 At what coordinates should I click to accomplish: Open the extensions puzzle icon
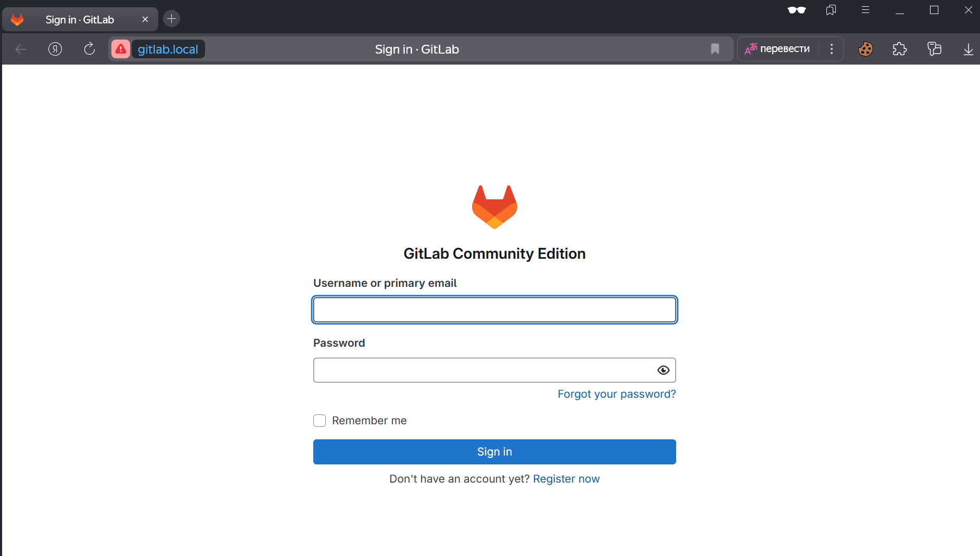pyautogui.click(x=899, y=49)
